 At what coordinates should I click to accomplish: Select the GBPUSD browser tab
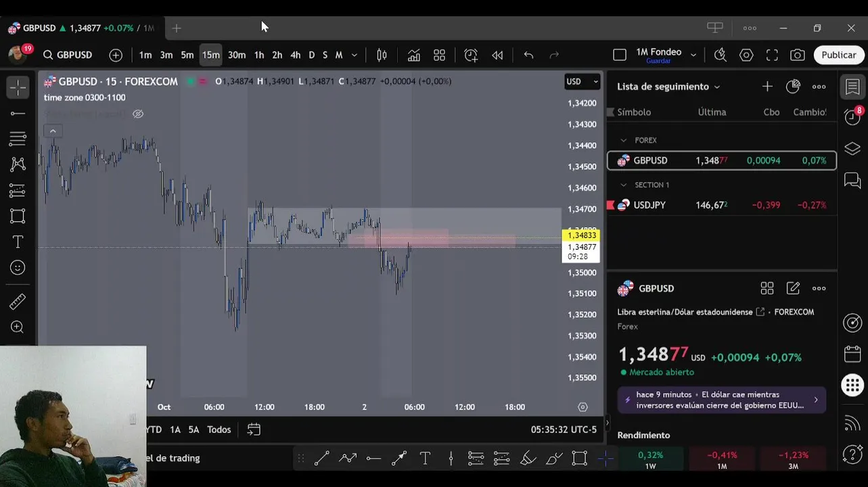[x=81, y=28]
